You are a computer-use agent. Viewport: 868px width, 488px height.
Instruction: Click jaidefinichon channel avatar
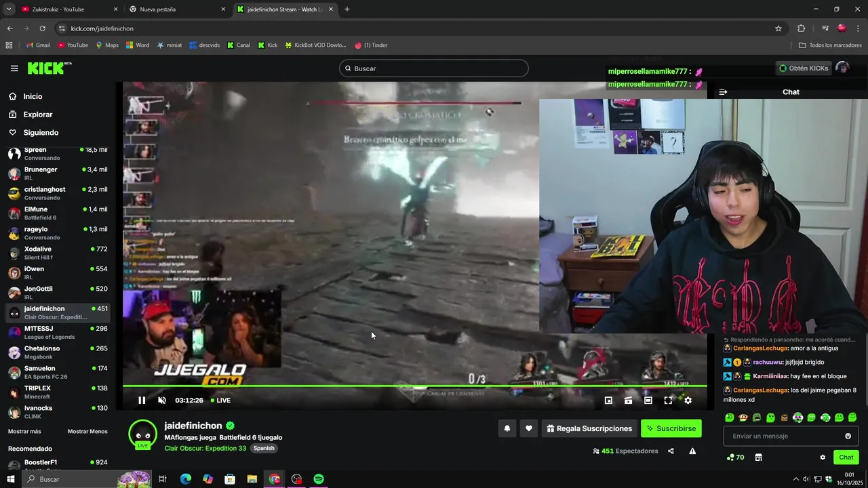[142, 434]
